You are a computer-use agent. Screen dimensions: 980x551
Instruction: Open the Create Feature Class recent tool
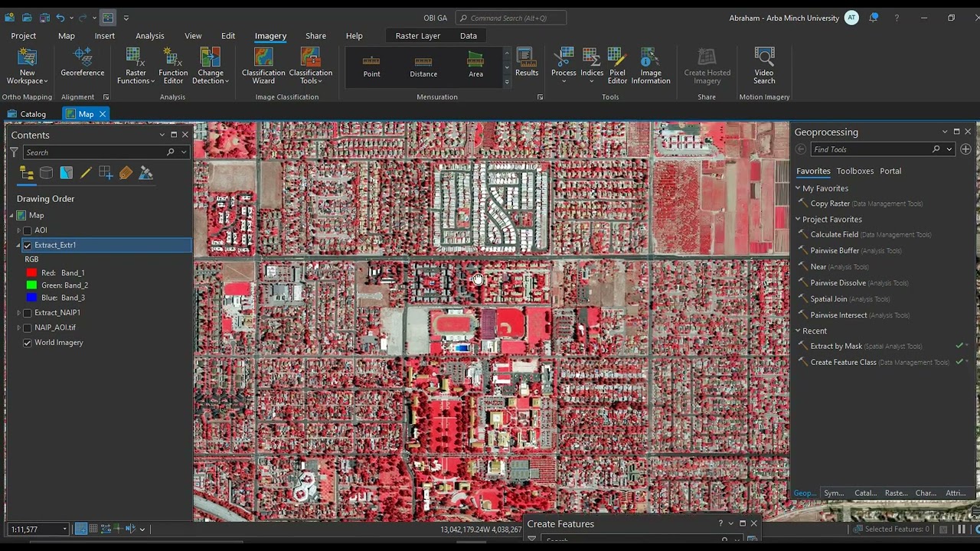[x=843, y=363]
